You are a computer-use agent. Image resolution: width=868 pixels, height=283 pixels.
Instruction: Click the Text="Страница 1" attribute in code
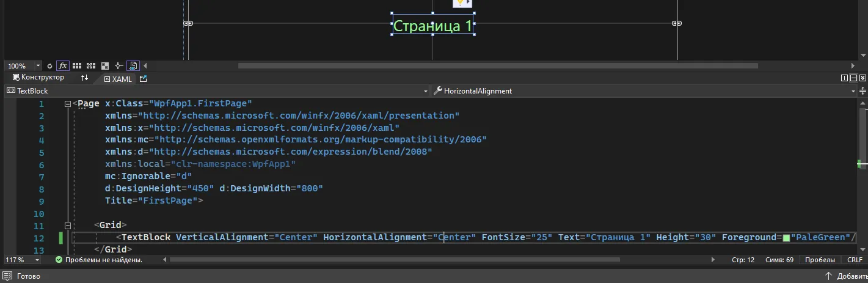pos(605,238)
